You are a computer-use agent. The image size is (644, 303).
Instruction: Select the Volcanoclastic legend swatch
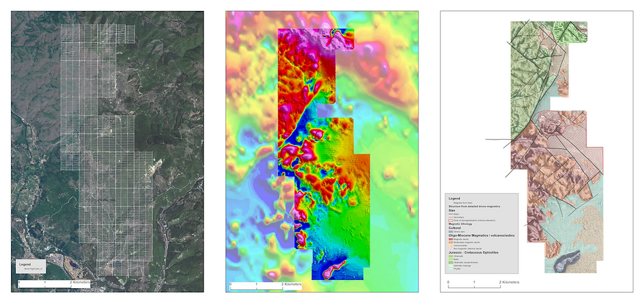pyautogui.click(x=451, y=246)
